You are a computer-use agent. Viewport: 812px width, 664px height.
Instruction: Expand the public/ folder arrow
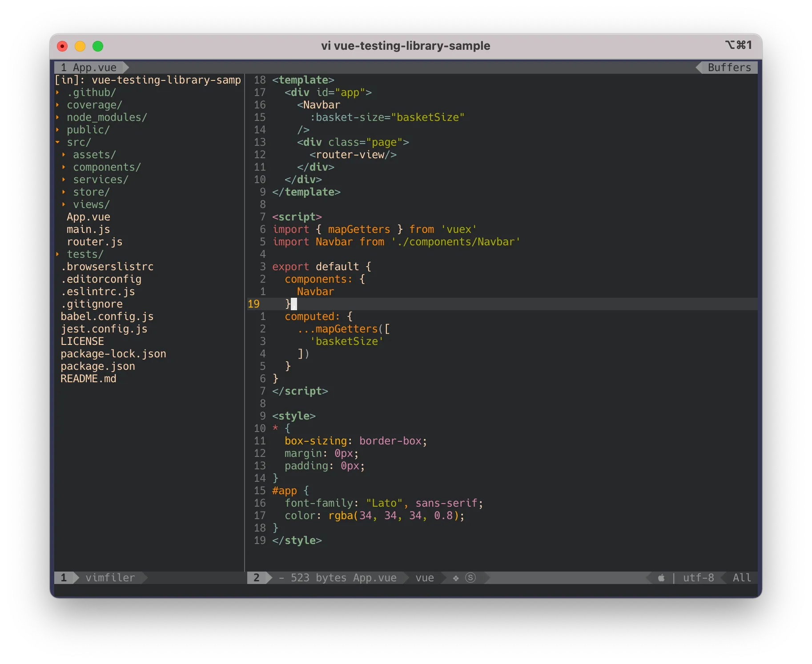57,130
